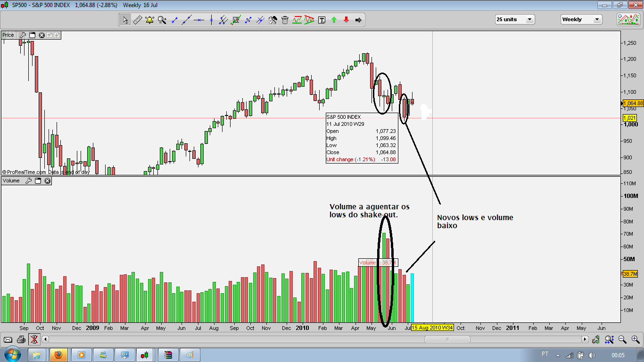Open the hammer and wrench settings tool
This screenshot has height=362, width=644.
coord(272,20)
